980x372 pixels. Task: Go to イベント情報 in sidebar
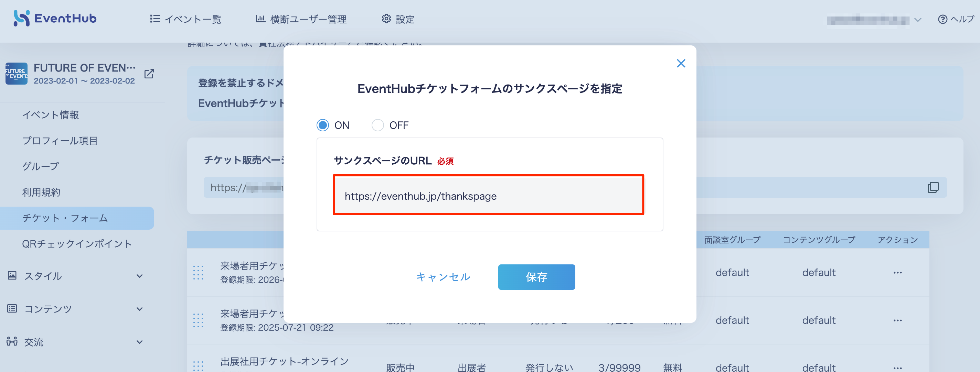tap(51, 115)
